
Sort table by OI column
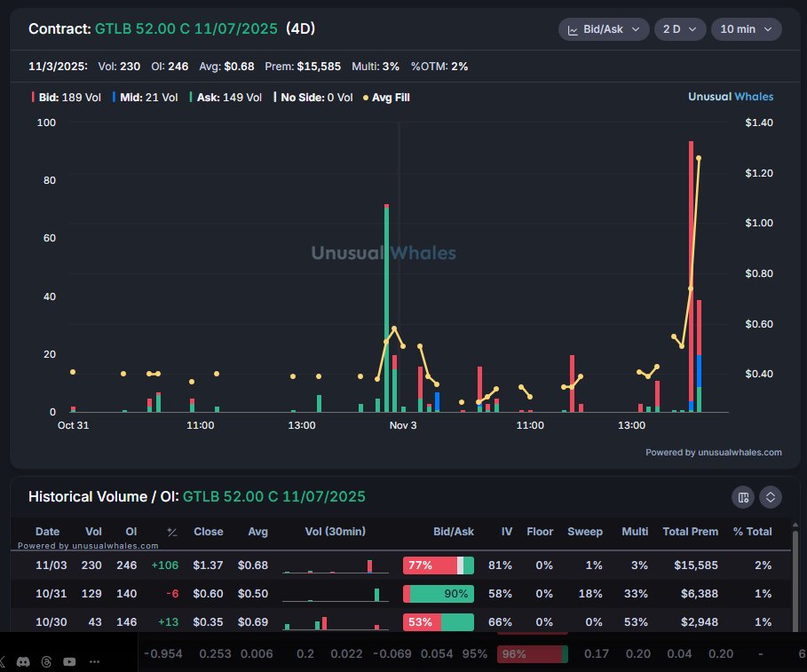pos(131,532)
